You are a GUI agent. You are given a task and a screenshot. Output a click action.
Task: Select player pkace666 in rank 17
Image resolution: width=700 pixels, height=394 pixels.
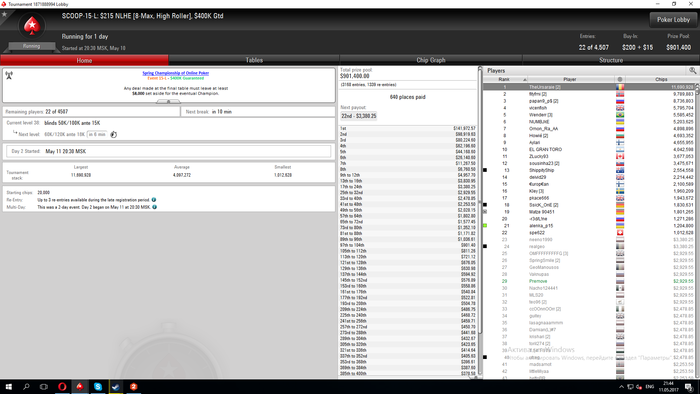coord(588,198)
